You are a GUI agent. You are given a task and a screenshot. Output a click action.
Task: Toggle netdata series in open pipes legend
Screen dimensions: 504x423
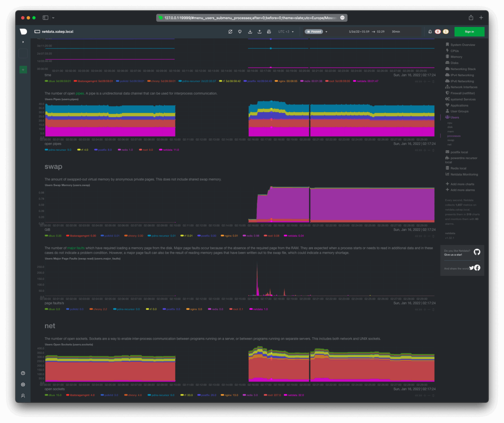169,150
